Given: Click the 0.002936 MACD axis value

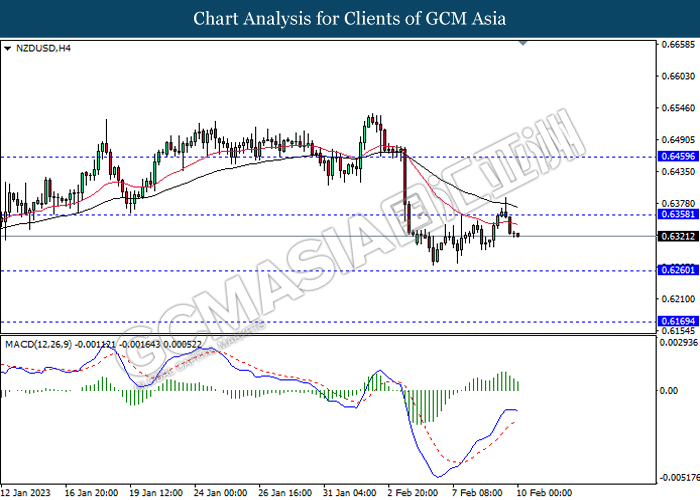Looking at the screenshot, I should click(679, 342).
